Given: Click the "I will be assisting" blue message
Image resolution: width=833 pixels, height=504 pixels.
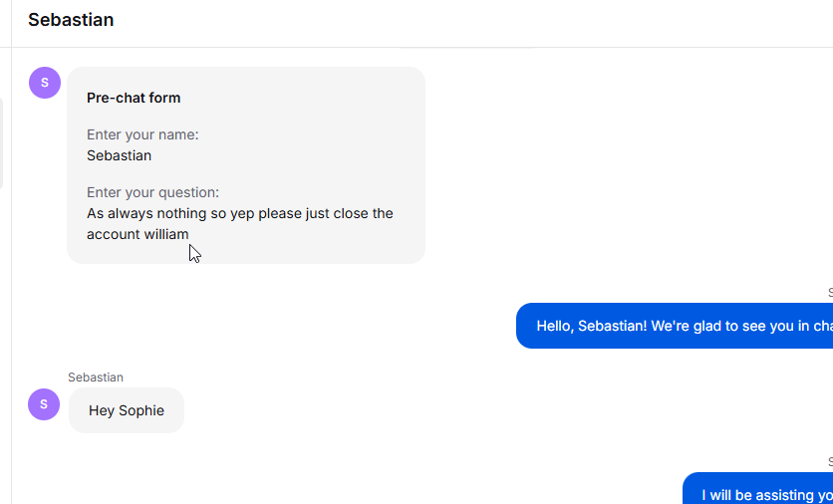Looking at the screenshot, I should click(x=757, y=489).
